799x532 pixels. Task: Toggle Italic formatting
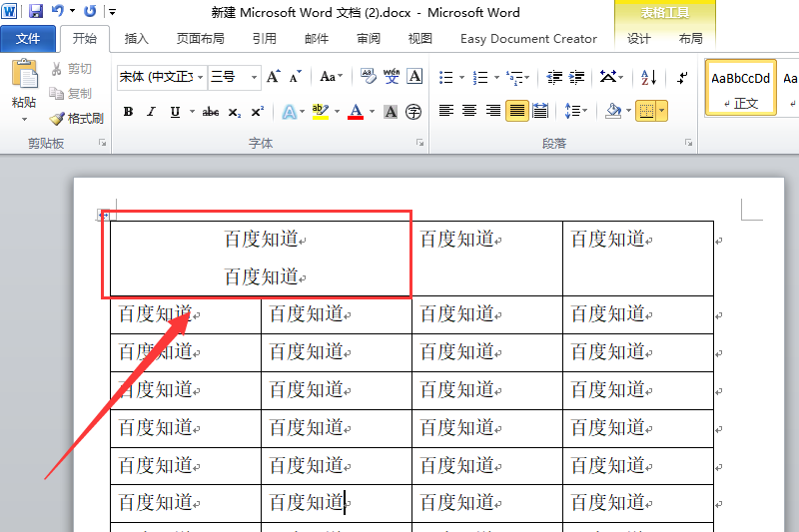pyautogui.click(x=152, y=112)
